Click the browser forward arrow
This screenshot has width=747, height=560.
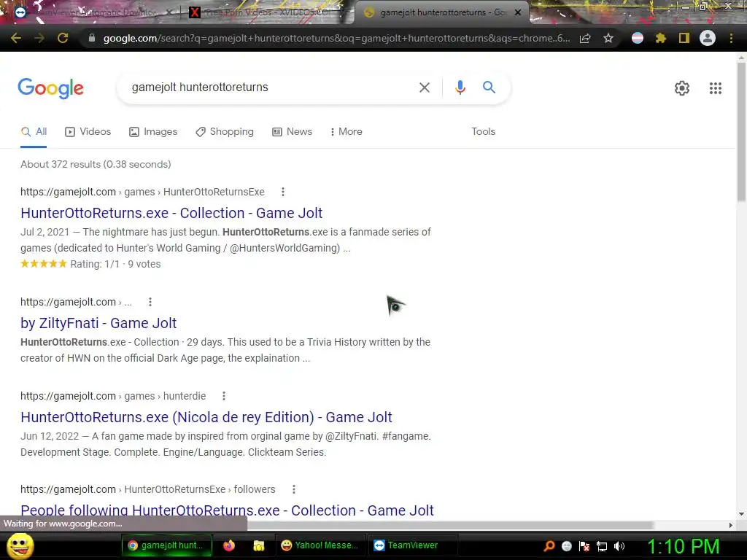[x=39, y=38]
